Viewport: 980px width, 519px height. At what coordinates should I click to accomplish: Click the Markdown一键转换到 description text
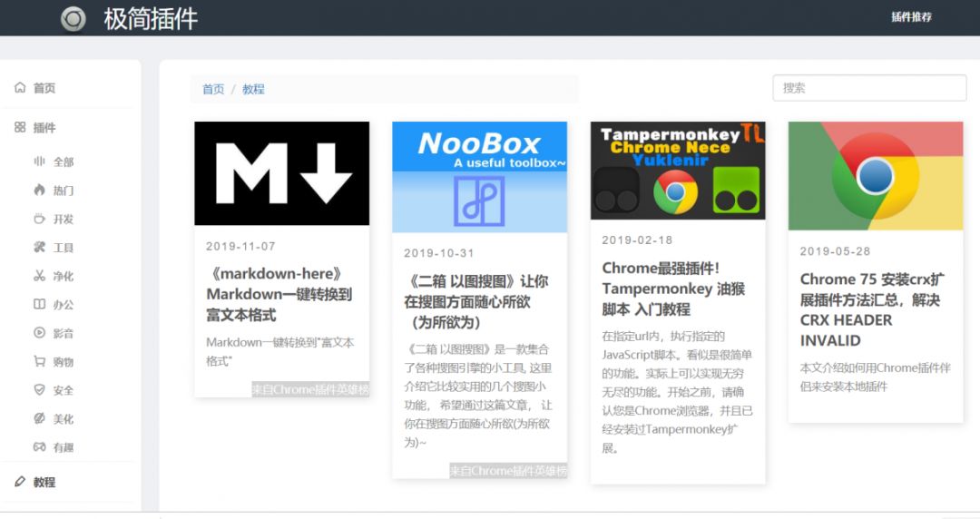[280, 351]
